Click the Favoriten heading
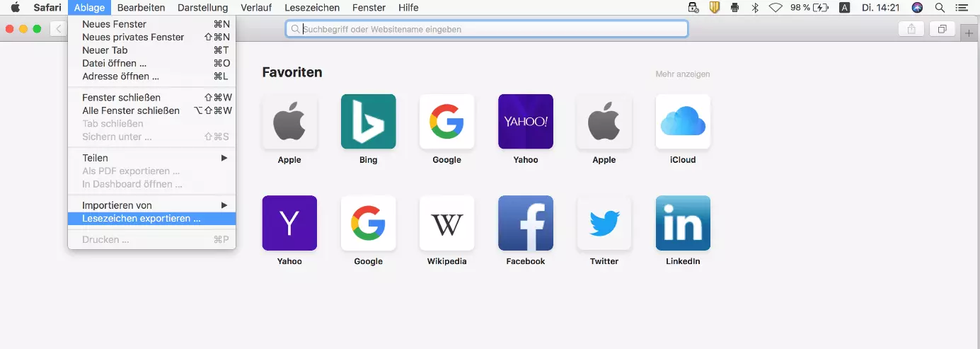 click(292, 72)
